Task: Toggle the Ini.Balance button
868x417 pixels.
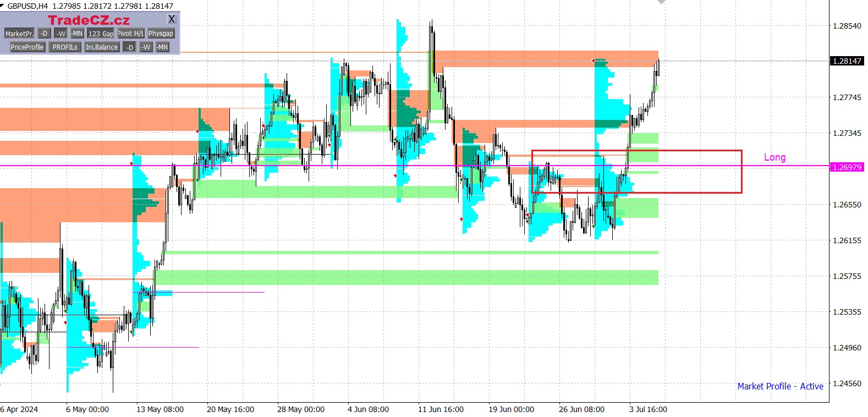Action: 102,47
